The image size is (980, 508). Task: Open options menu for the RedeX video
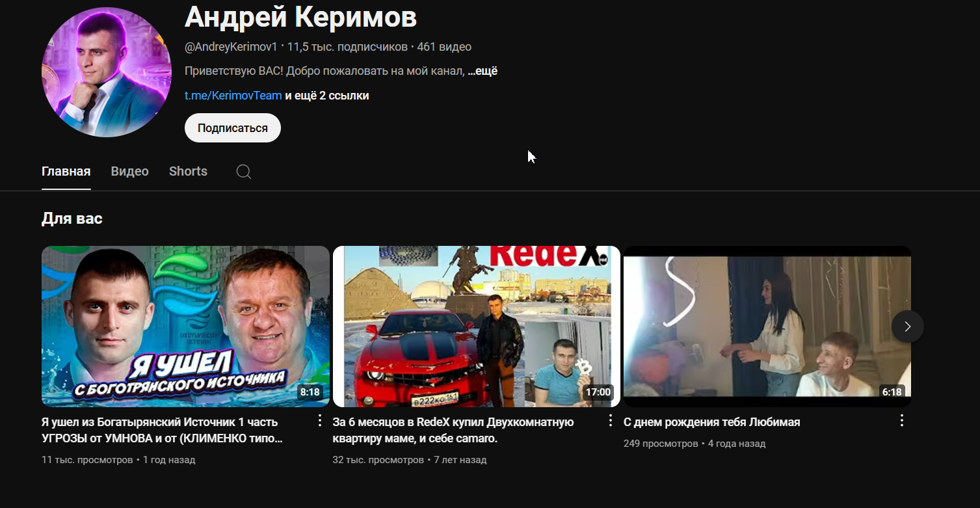click(610, 421)
